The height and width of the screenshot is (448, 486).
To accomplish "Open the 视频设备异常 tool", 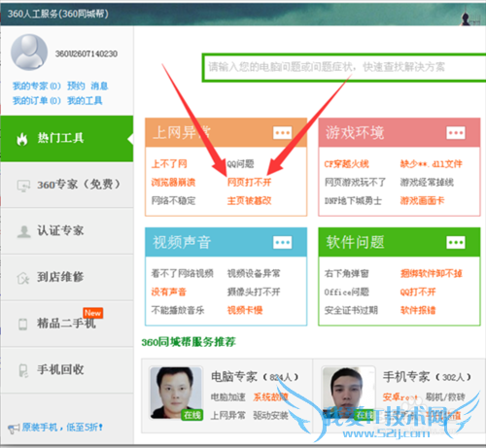I will 254,273.
